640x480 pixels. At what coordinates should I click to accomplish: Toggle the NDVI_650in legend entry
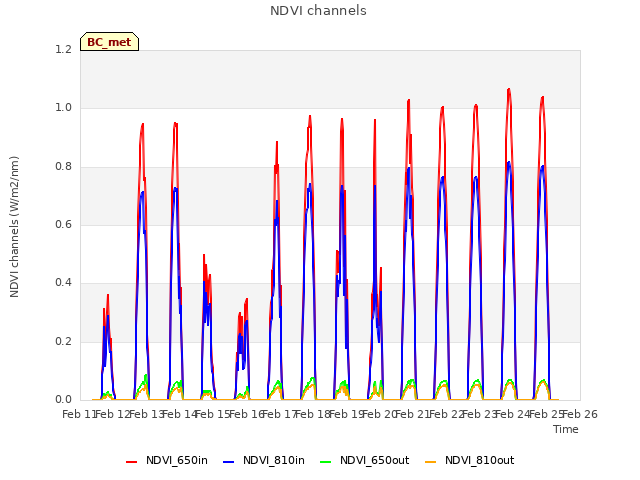167,461
